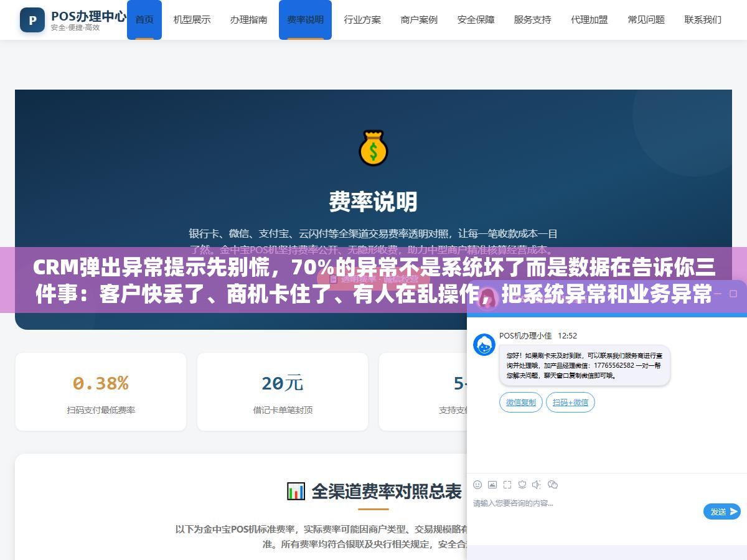
Task: Toggle chat sound speaker icon
Action: (537, 485)
